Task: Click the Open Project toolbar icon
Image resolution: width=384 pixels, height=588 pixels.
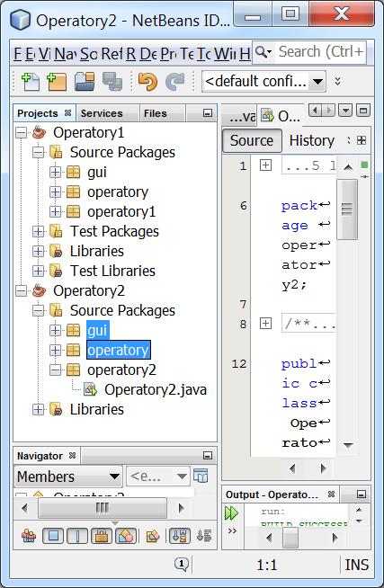Action: 85,82
